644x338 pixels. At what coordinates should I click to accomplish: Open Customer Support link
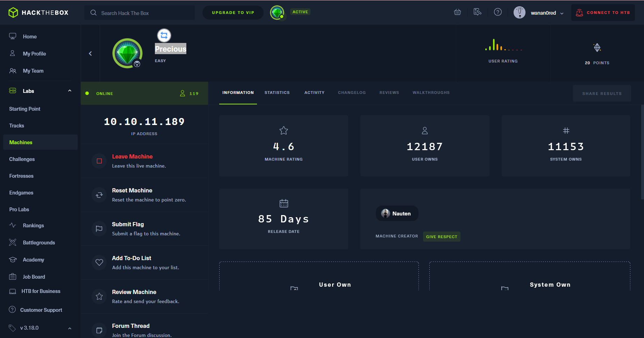tap(41, 310)
